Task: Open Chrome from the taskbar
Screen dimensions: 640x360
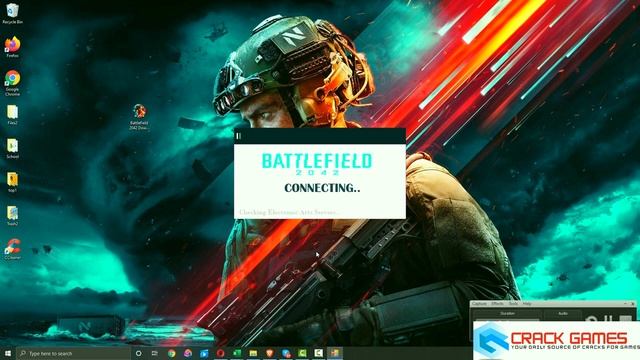Action: (x=171, y=353)
